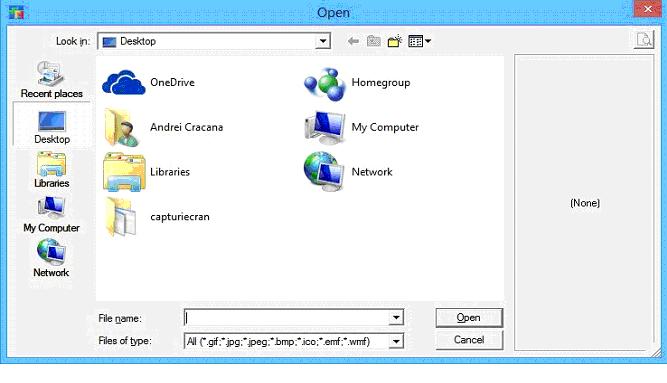This screenshot has width=667, height=383.
Task: Click the Cancel button
Action: point(469,340)
